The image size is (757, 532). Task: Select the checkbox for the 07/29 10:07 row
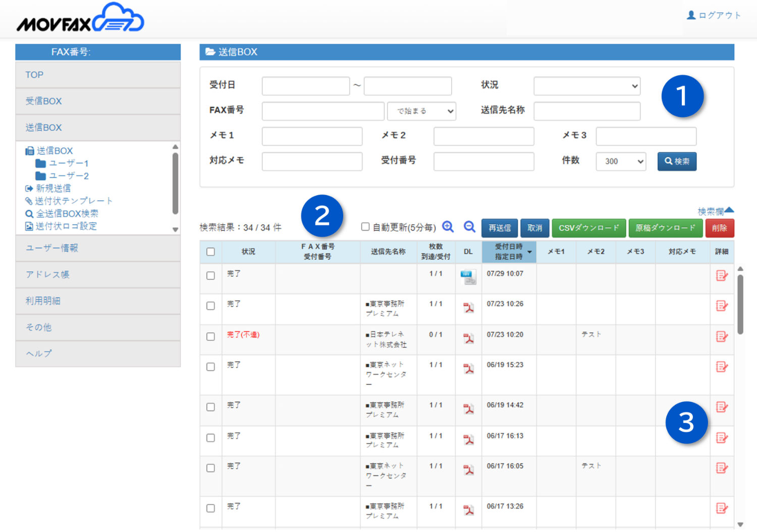pyautogui.click(x=210, y=275)
